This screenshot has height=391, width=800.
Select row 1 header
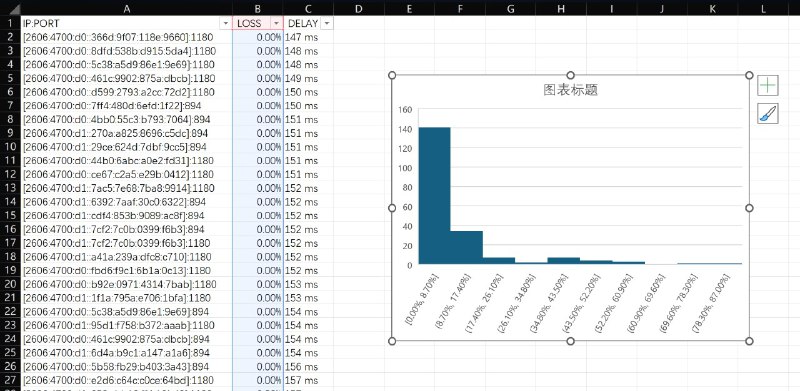pyautogui.click(x=10, y=23)
